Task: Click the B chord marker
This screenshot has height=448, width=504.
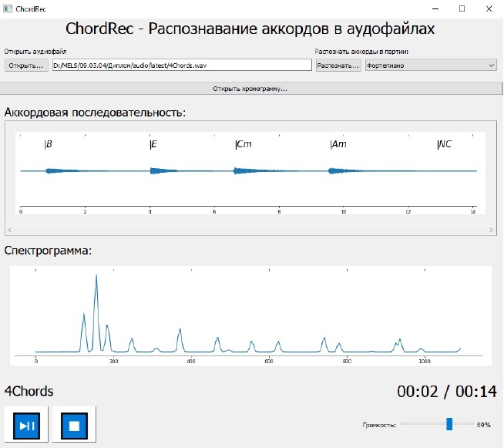Action: (49, 144)
